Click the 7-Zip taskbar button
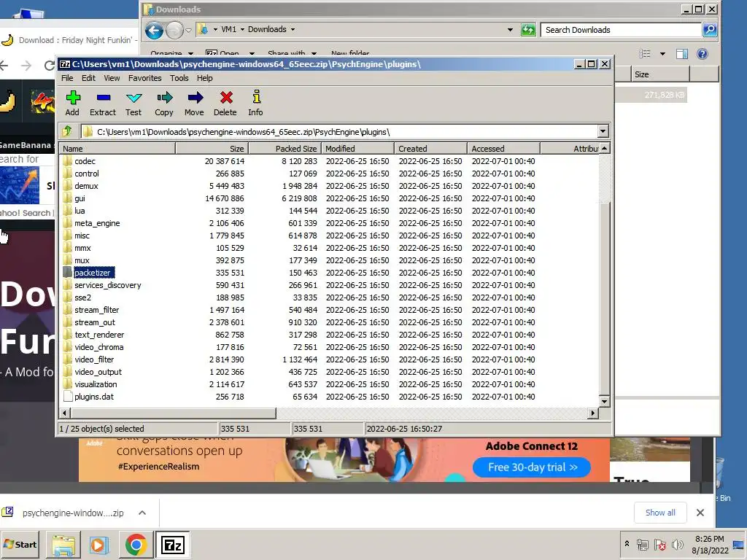Viewport: 747px width, 560px height. [x=172, y=545]
